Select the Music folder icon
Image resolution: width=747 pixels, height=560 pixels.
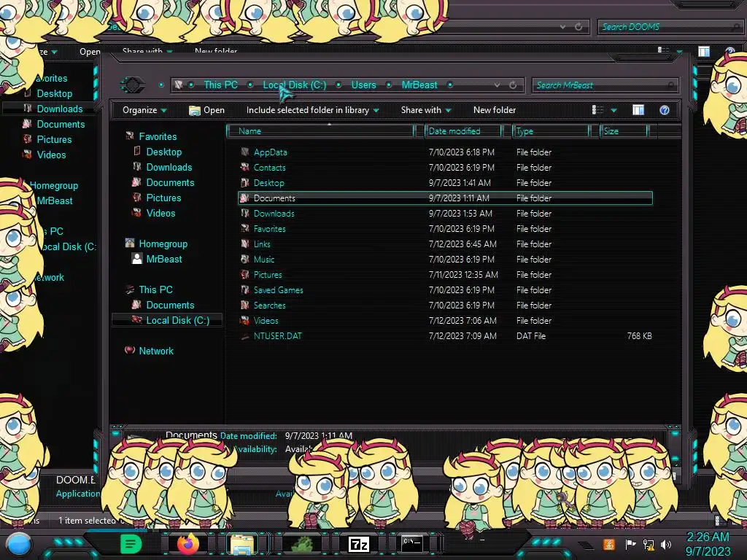click(245, 259)
